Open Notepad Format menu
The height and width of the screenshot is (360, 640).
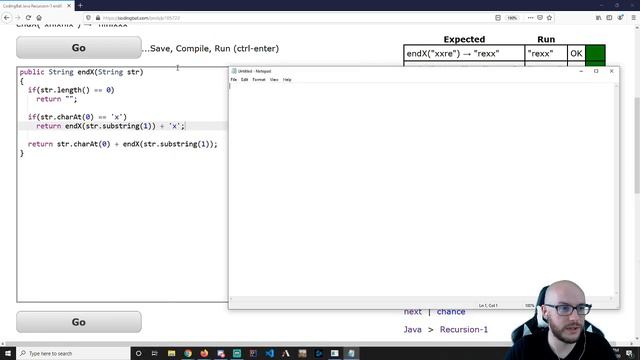(259, 80)
